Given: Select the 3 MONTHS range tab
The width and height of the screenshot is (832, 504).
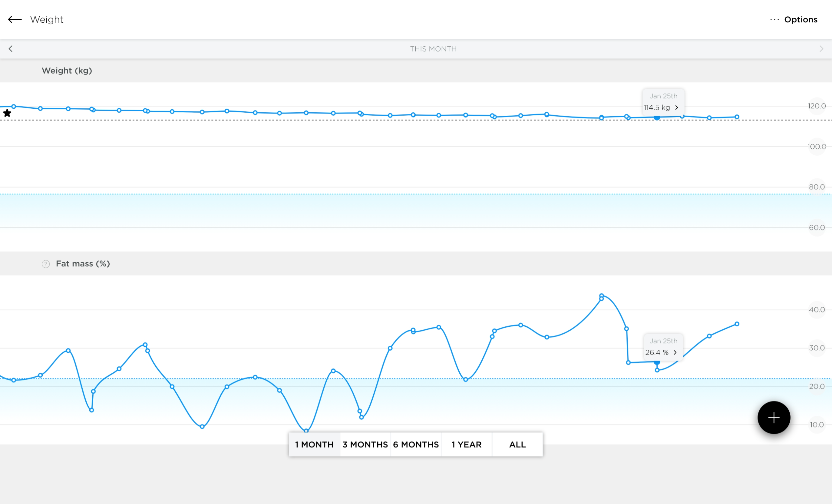Looking at the screenshot, I should [365, 445].
